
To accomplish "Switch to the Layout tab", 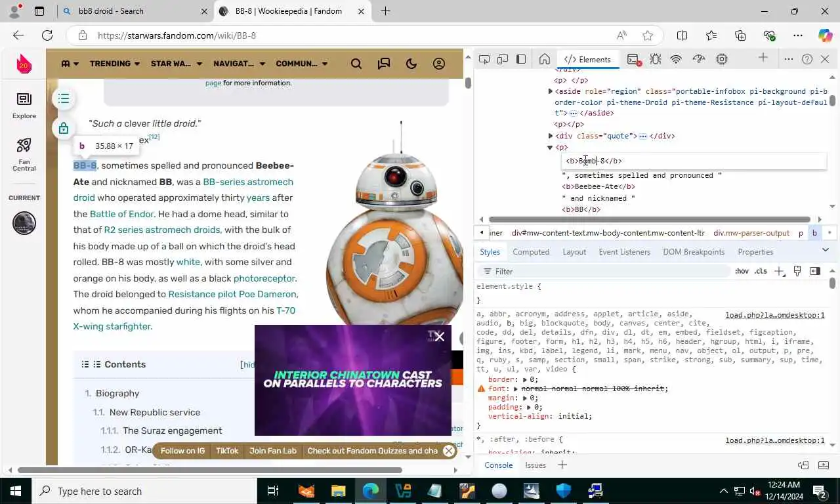I will point(574,252).
